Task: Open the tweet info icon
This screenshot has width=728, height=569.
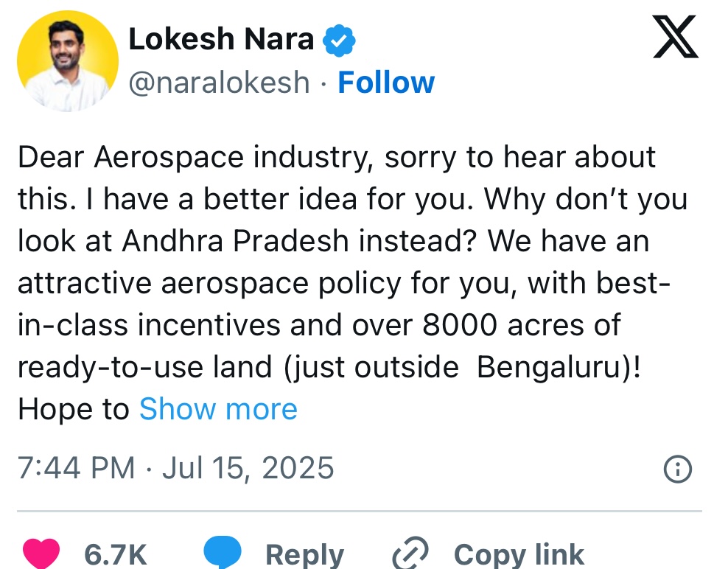Action: [x=677, y=468]
